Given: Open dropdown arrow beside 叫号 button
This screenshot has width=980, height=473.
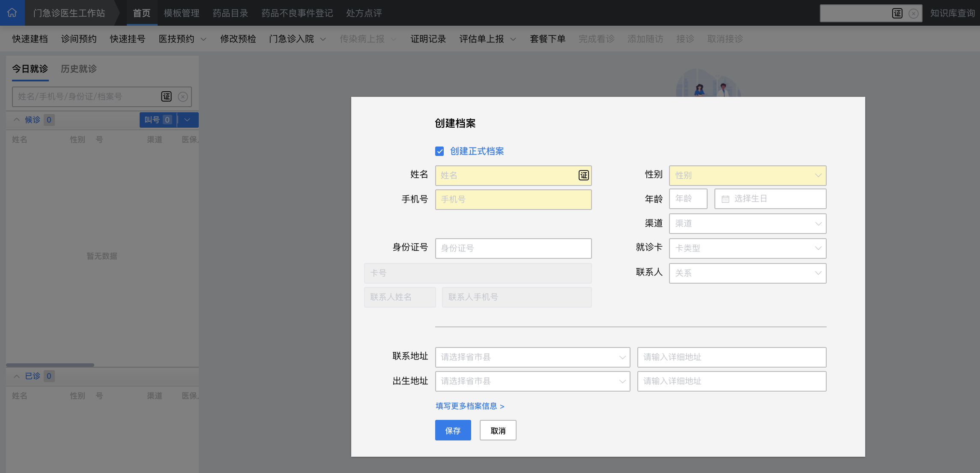Looking at the screenshot, I should click(x=187, y=120).
